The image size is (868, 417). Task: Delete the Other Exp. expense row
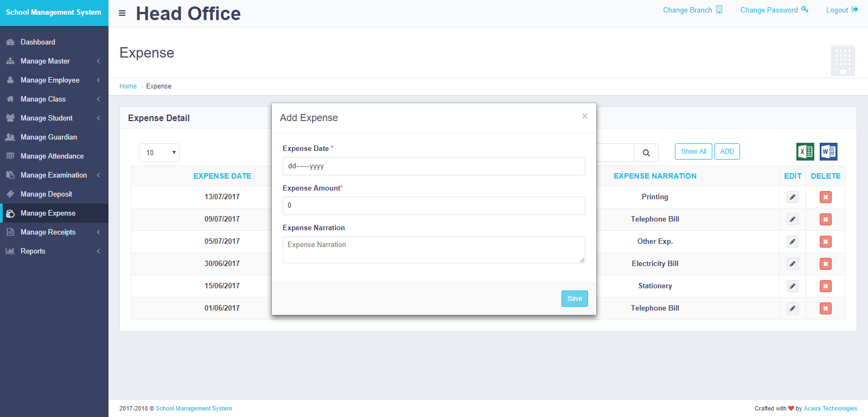pos(826,242)
